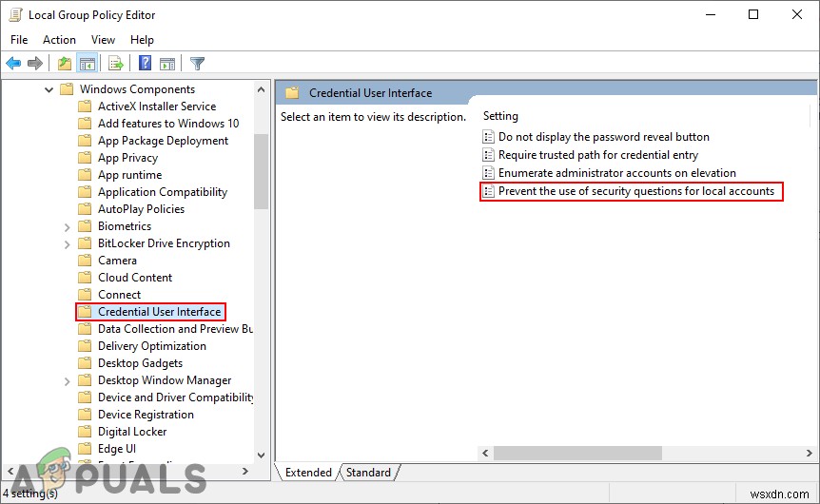Select Connect in tree
The width and height of the screenshot is (820, 504).
pyautogui.click(x=119, y=295)
